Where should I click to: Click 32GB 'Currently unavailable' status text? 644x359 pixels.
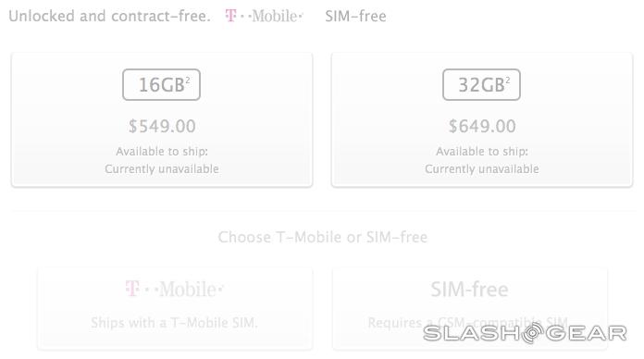[482, 168]
